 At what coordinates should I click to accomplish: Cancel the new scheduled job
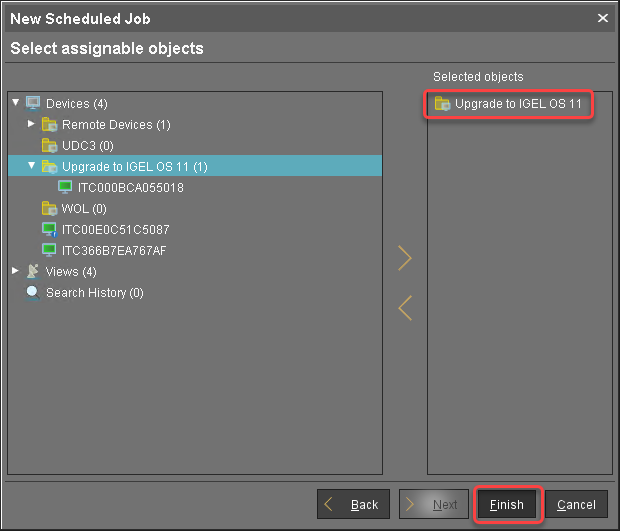[577, 505]
